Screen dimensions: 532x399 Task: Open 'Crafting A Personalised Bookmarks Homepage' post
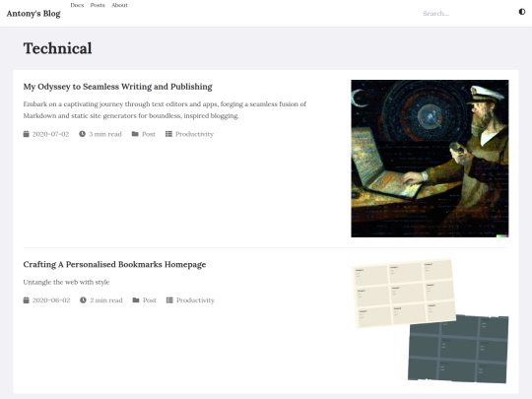[x=114, y=264]
